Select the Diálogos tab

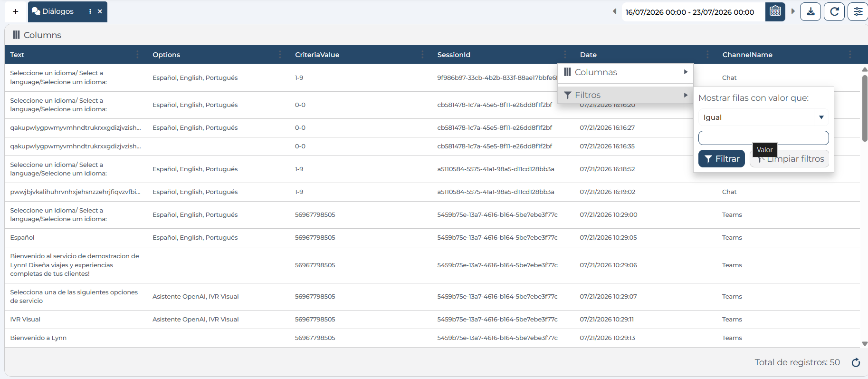pos(57,11)
